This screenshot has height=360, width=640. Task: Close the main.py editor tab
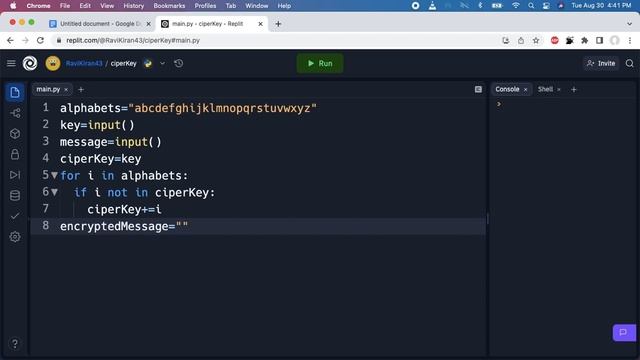pyautogui.click(x=66, y=89)
